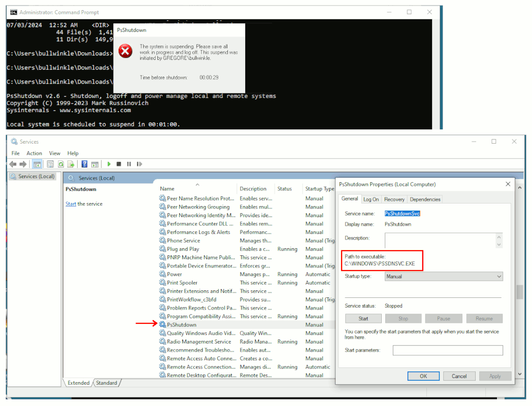
Task: Click the highlighted PsShutdownSvc service name
Action: coord(403,214)
